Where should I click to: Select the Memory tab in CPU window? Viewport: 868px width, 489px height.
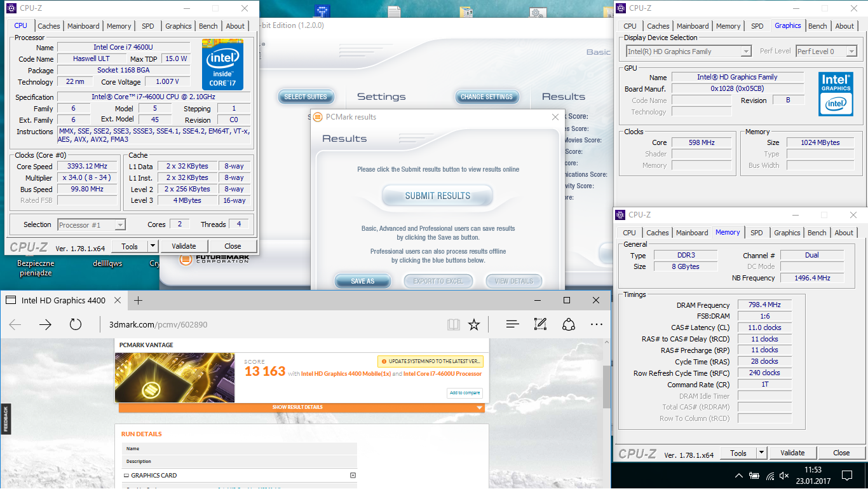tap(119, 26)
